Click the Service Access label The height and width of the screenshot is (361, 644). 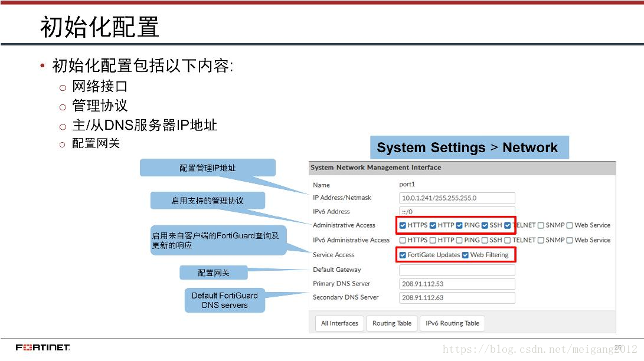click(334, 255)
